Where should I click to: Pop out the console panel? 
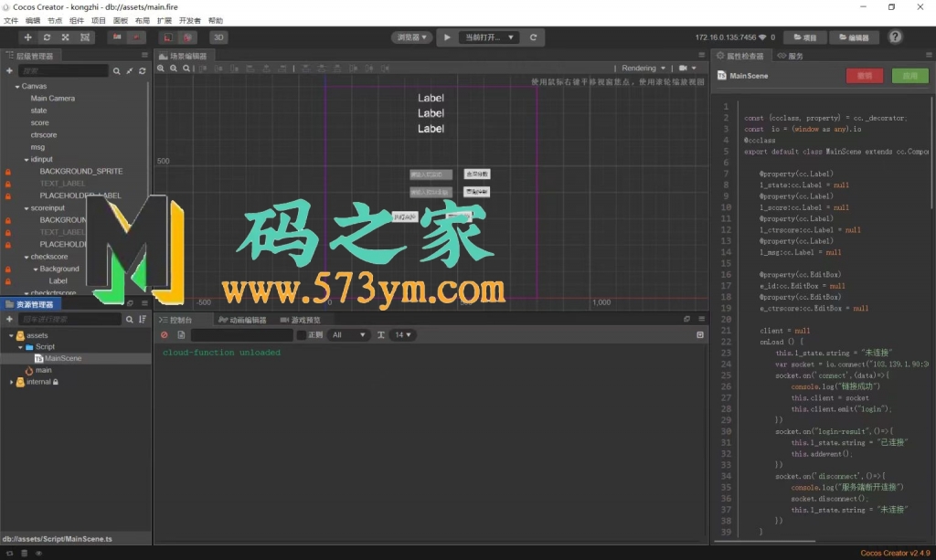pos(687,320)
